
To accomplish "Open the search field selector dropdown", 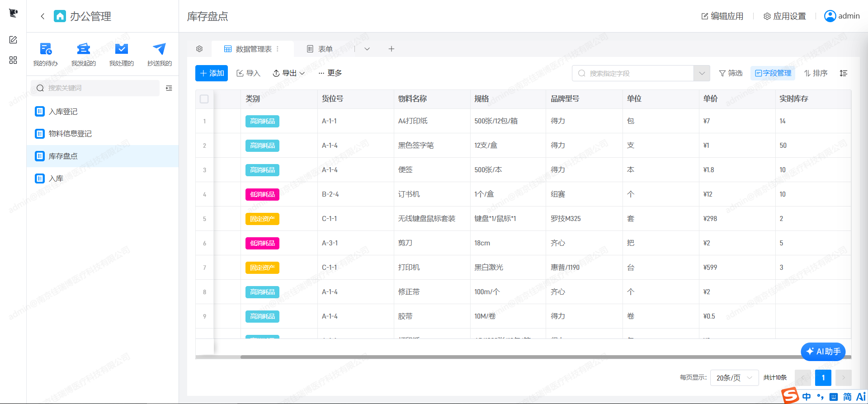I will [702, 73].
